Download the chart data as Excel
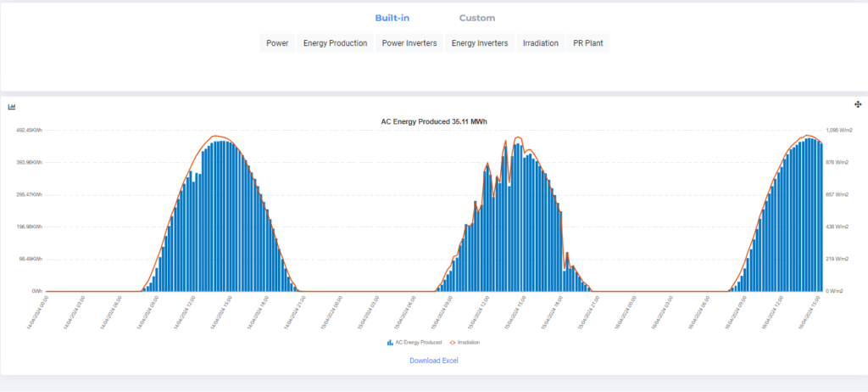 [434, 361]
